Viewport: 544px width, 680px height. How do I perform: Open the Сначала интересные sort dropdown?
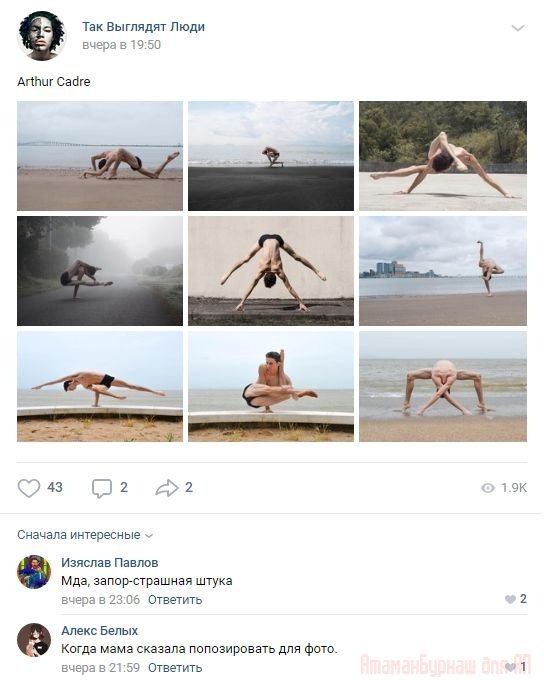85,535
